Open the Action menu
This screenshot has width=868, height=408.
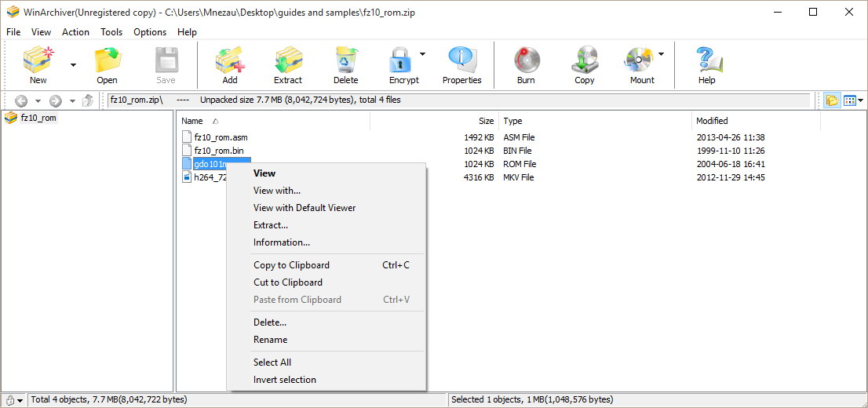point(75,32)
